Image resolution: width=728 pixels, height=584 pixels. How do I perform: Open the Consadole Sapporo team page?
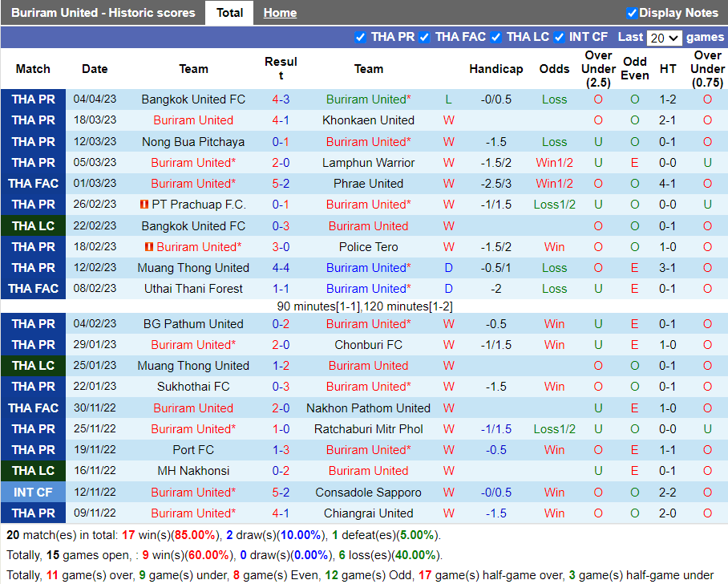pos(368,493)
